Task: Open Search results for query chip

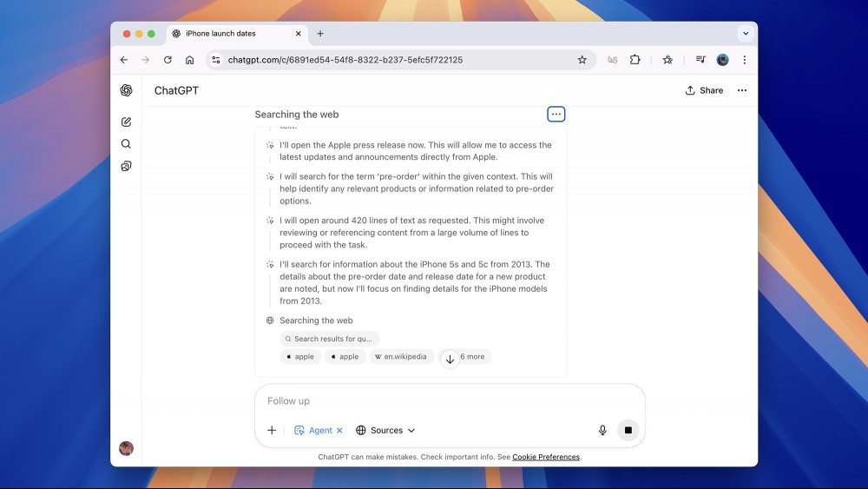Action: click(329, 339)
